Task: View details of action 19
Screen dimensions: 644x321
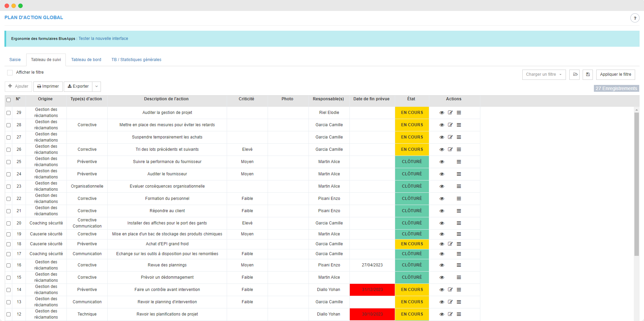Action: tap(441, 234)
